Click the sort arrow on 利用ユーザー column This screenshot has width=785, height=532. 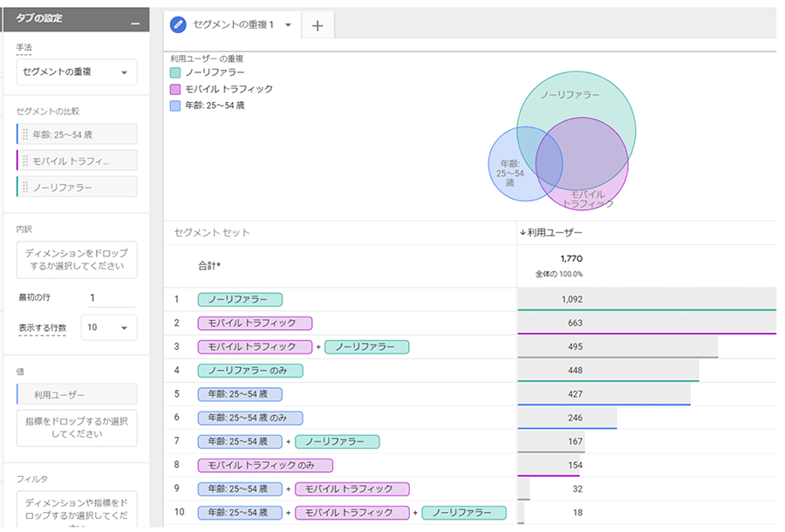522,233
